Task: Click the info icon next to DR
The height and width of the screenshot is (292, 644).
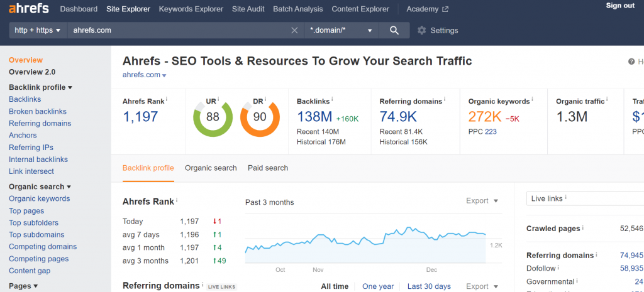Action: (265, 99)
